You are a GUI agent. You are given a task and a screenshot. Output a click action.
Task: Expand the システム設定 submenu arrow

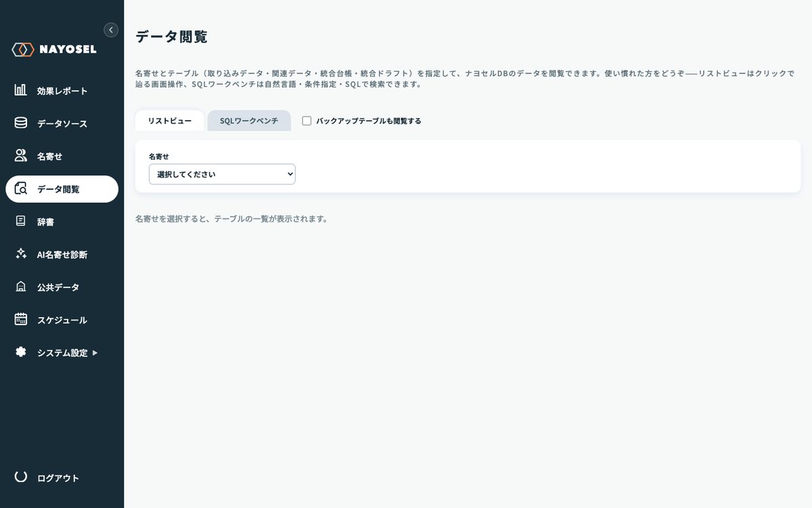tap(95, 353)
